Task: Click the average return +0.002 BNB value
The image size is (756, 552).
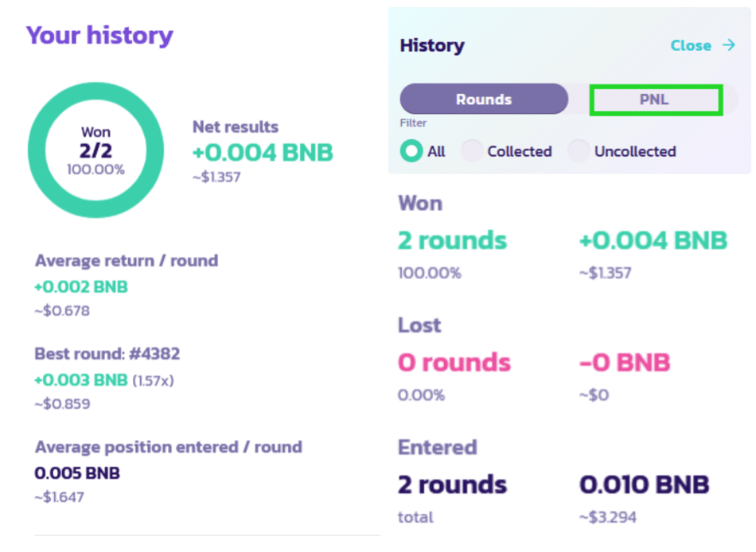Action: 81,286
